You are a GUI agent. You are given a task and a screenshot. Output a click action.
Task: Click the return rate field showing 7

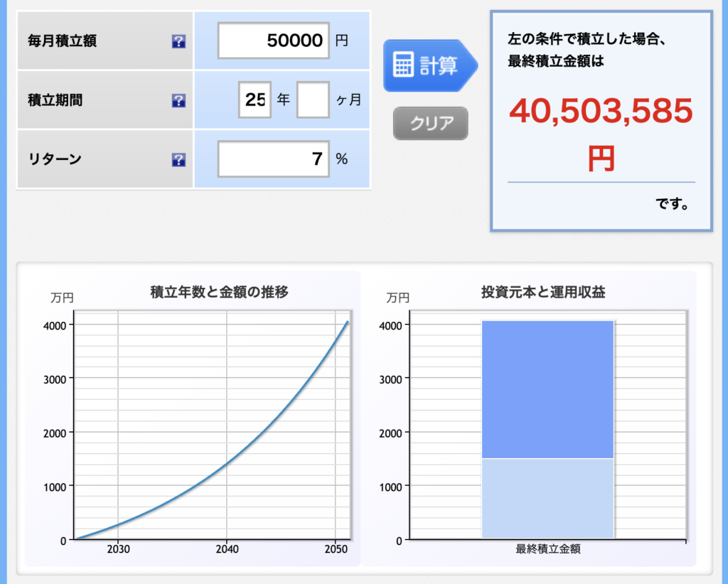(274, 159)
